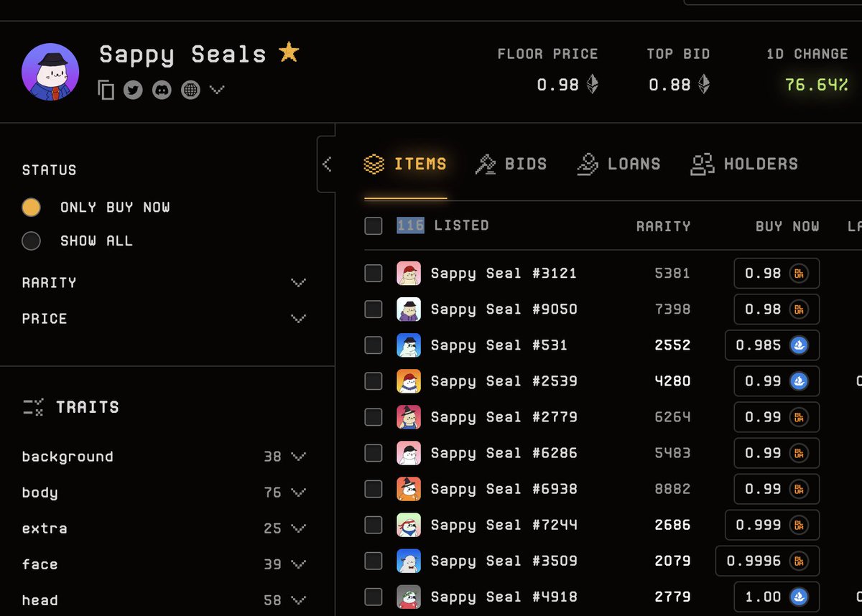Open Sappy Seal #2779 thumbnail

point(409,417)
